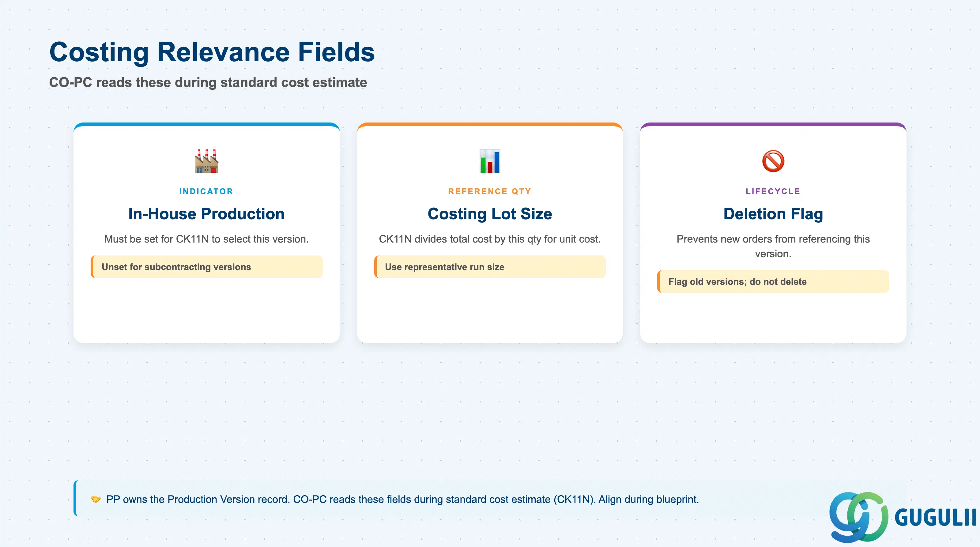Click the Gugulii logo
Image resolution: width=980 pixels, height=547 pixels.
(903, 517)
